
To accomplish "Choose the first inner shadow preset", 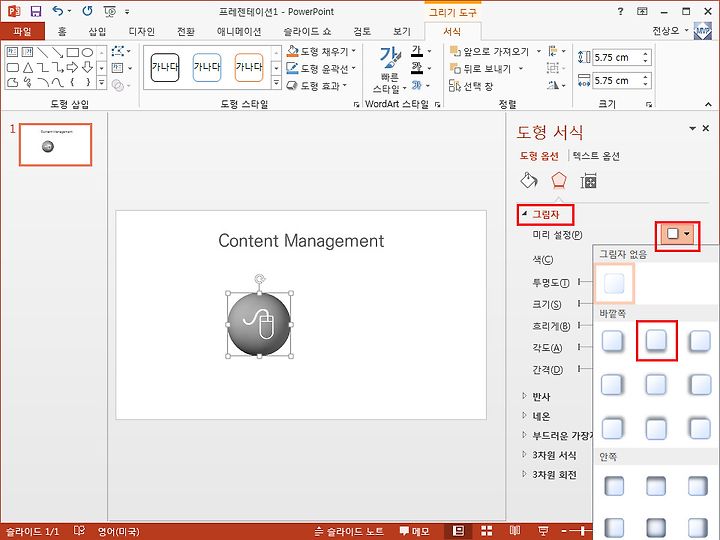I will [613, 486].
